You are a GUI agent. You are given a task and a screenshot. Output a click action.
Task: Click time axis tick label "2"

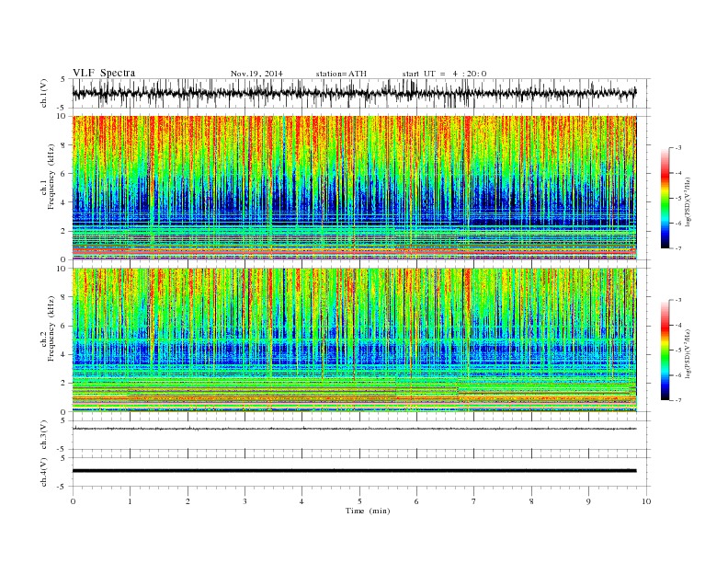click(188, 501)
